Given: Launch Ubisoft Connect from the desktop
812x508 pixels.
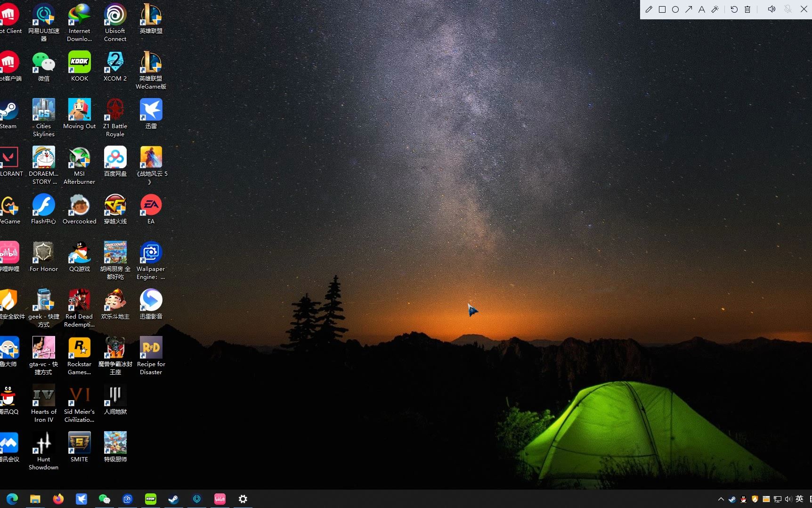Looking at the screenshot, I should tap(115, 23).
